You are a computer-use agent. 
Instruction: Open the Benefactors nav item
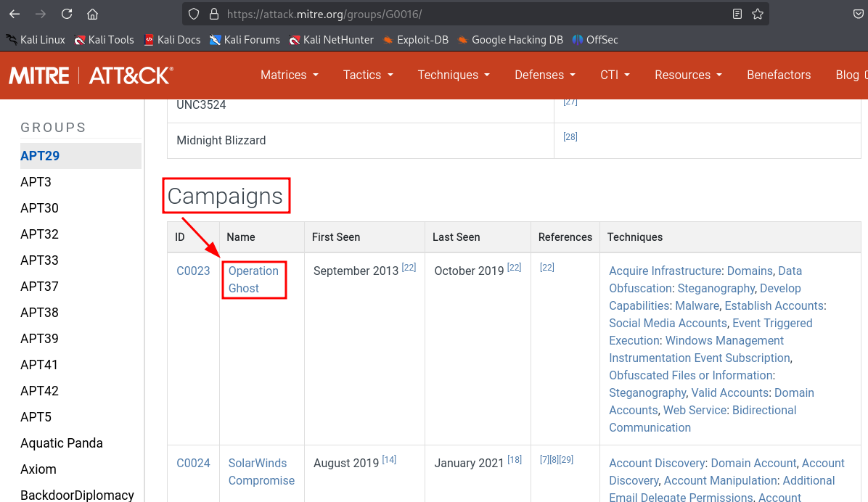coord(779,75)
